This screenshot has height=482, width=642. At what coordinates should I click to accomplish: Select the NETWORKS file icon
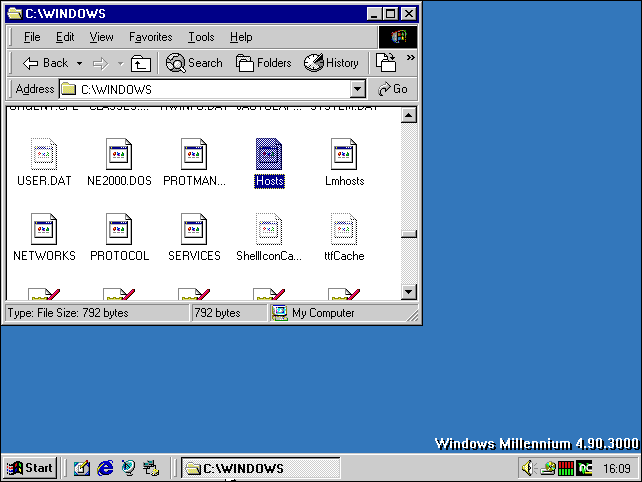click(44, 229)
